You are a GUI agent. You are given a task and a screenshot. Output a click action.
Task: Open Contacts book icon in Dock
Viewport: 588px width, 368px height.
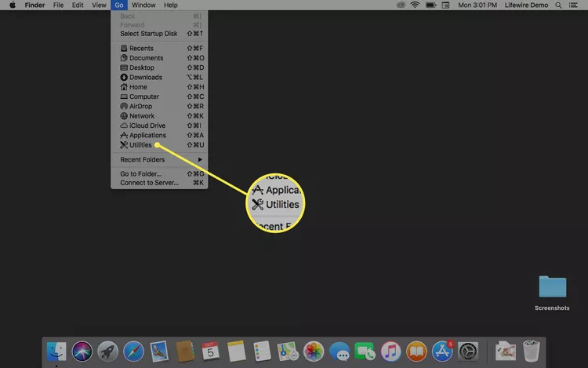pyautogui.click(x=185, y=352)
